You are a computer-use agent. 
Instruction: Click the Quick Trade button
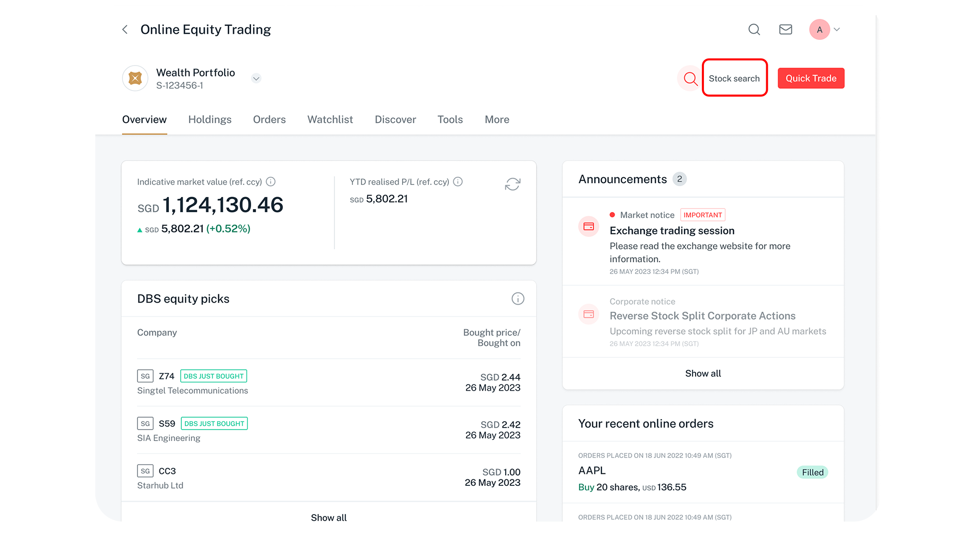point(811,78)
